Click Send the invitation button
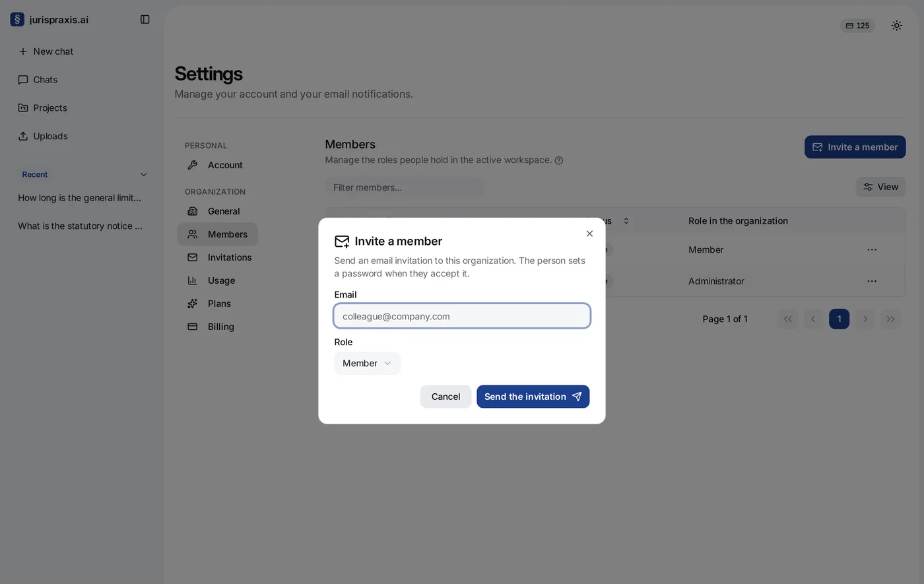 (x=533, y=397)
